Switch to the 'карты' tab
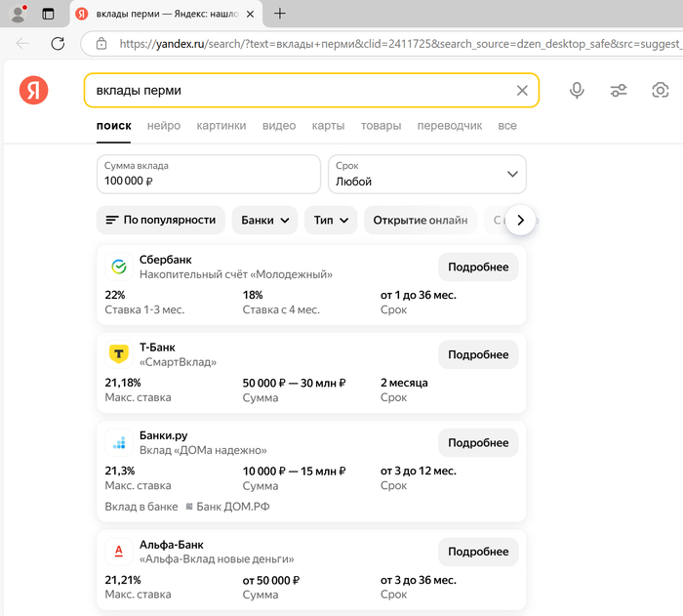The height and width of the screenshot is (616, 683). pyautogui.click(x=328, y=126)
